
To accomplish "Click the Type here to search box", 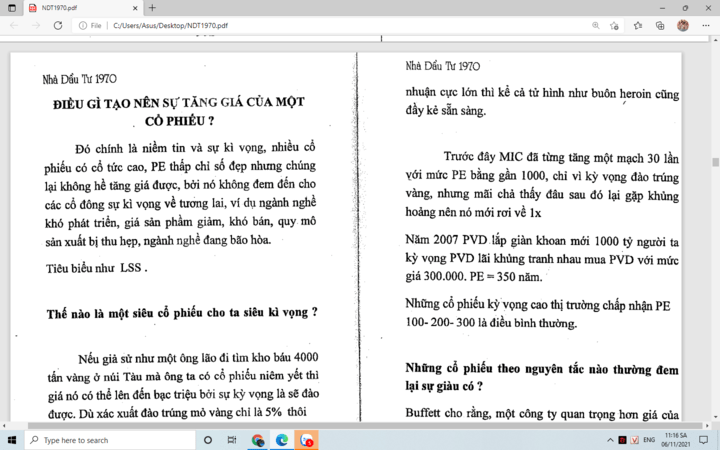I will click(110, 440).
